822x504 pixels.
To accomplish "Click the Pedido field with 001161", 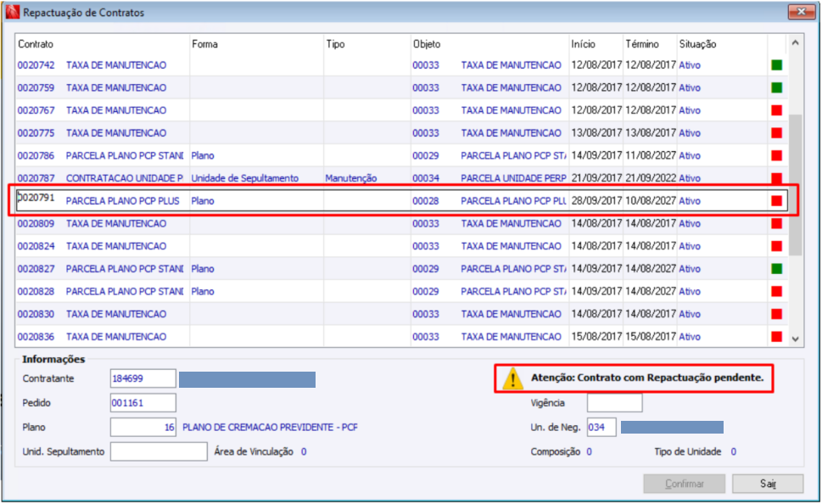I will pyautogui.click(x=143, y=403).
